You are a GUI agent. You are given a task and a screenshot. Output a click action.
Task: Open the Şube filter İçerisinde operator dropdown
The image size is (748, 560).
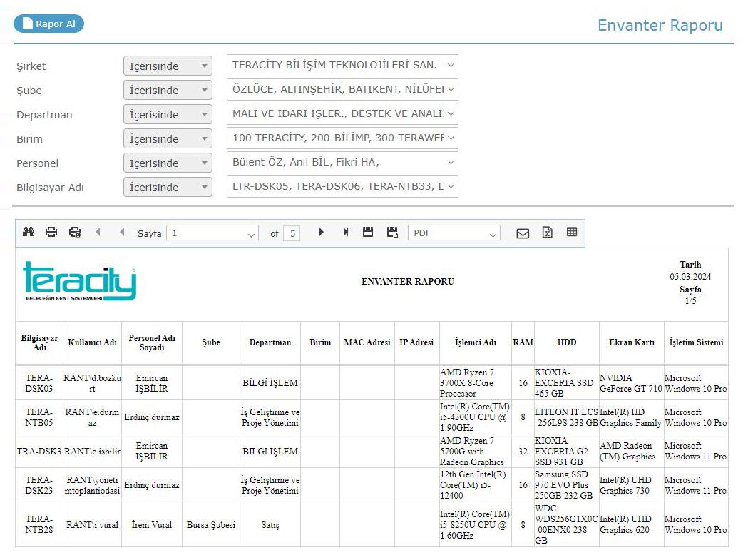tap(168, 90)
